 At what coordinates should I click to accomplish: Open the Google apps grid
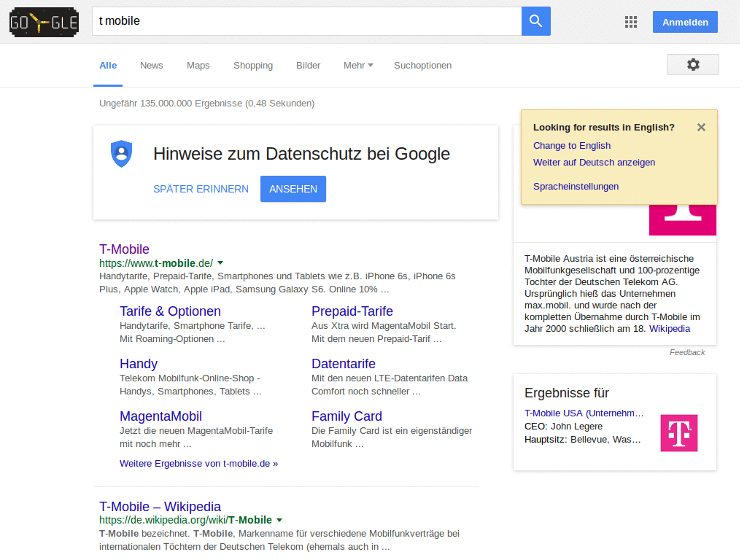(x=631, y=22)
